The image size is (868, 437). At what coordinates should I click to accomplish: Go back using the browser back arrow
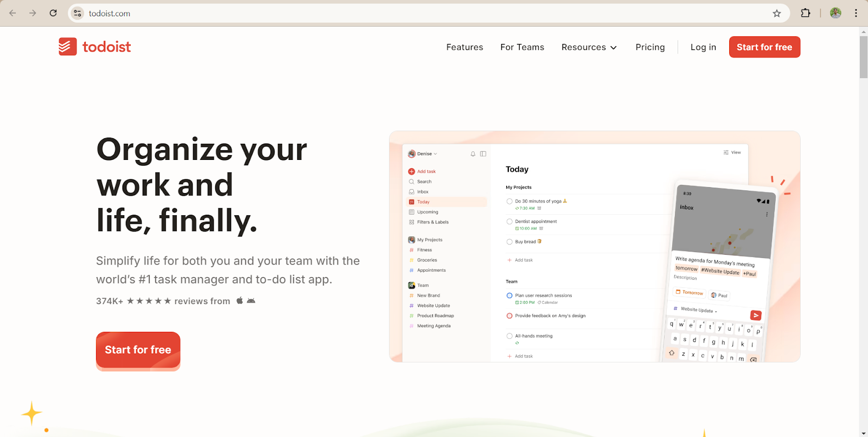(12, 13)
